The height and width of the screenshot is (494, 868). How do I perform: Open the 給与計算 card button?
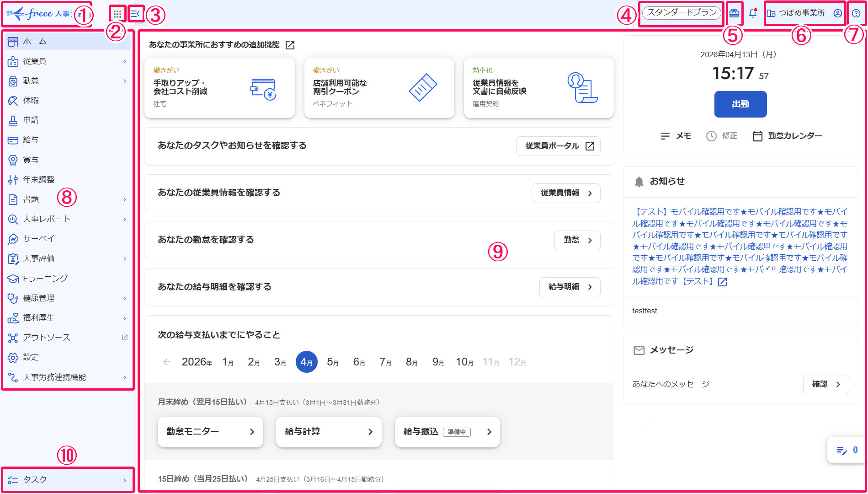tap(329, 432)
